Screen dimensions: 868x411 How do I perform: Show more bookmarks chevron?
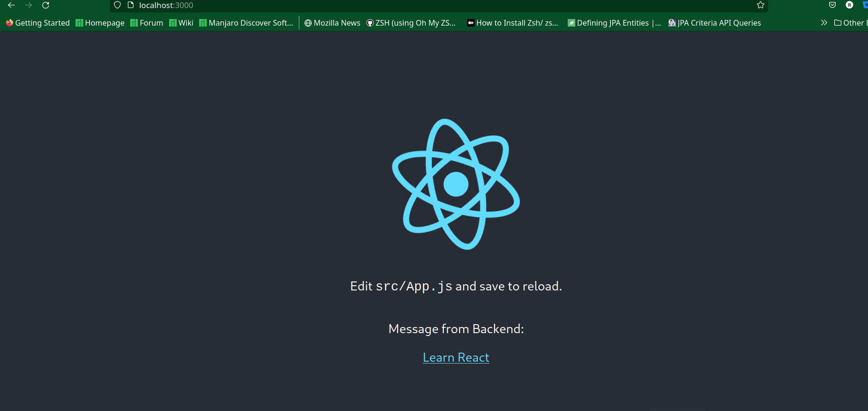pos(824,23)
